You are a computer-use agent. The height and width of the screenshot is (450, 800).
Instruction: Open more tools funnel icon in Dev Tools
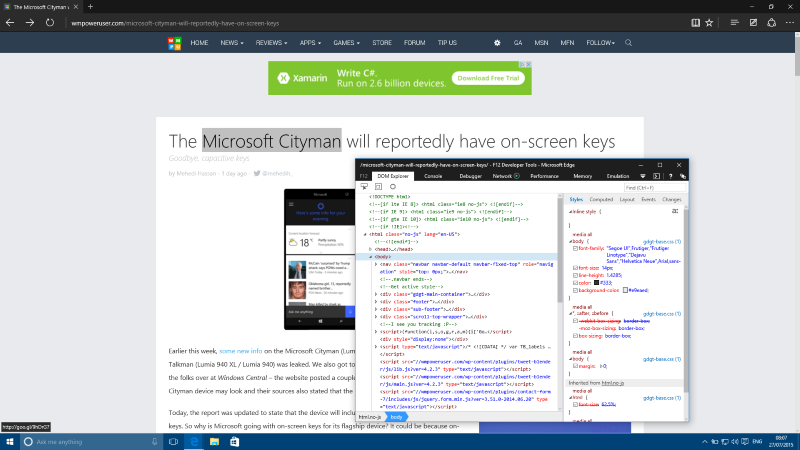(x=643, y=176)
